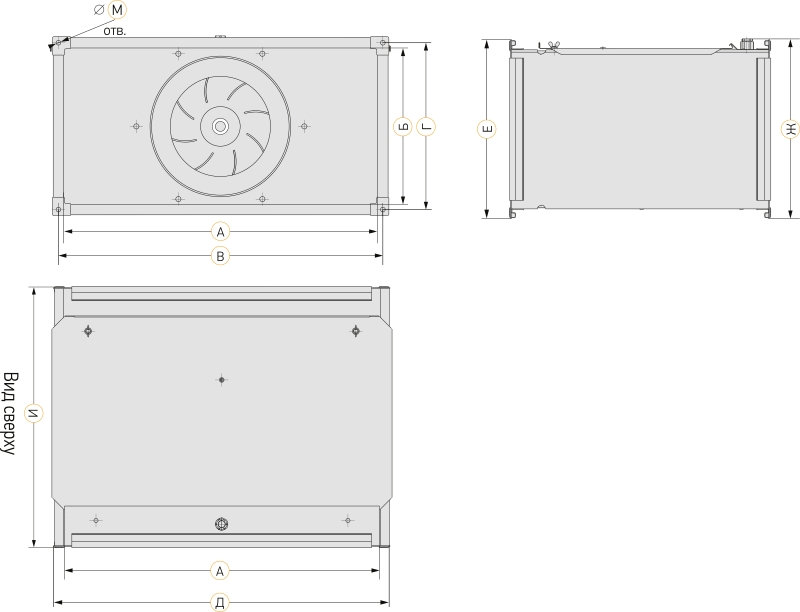Click the circled Е dimension on side view
The image size is (800, 612).
(x=487, y=129)
